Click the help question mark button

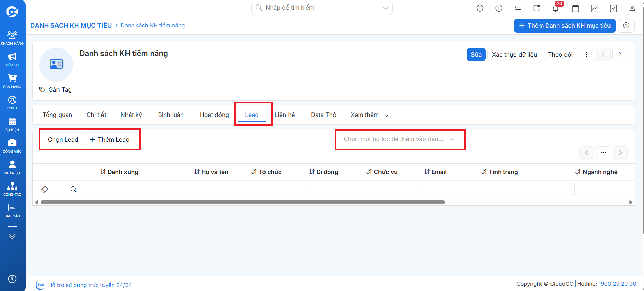pos(626,25)
